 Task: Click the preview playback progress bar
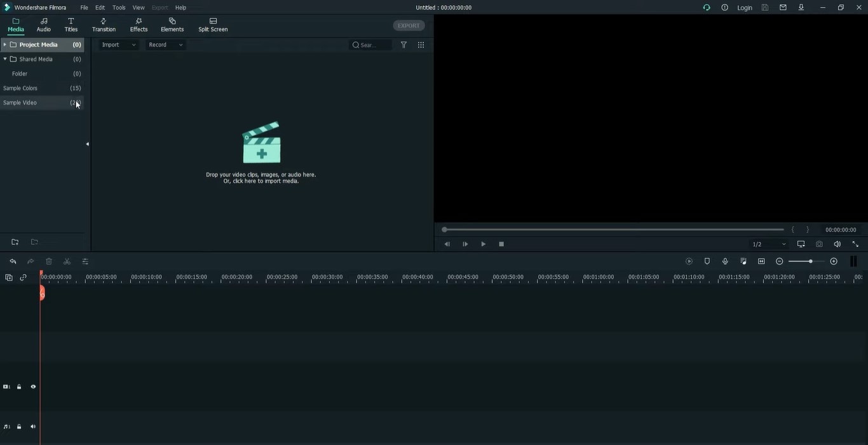point(613,229)
